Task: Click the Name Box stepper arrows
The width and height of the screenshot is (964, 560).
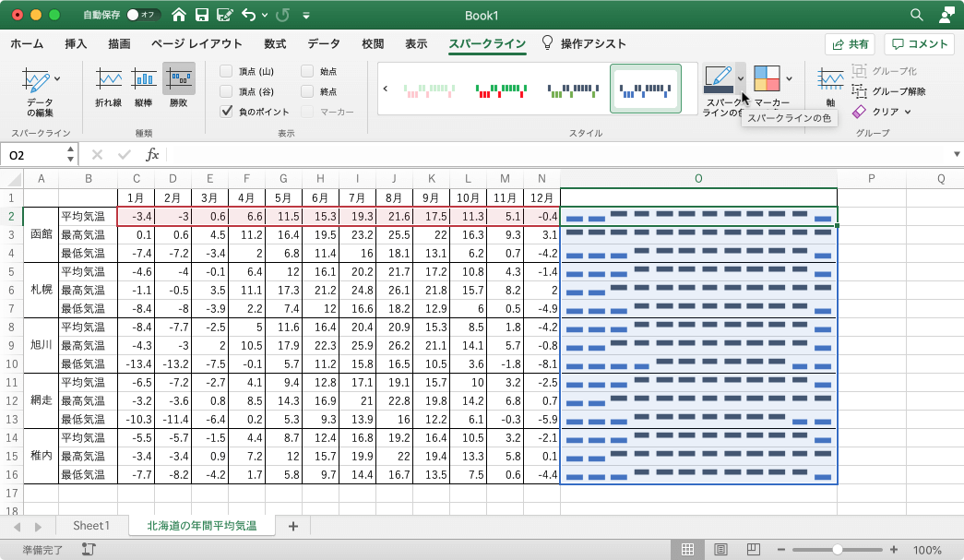Action: tap(71, 154)
